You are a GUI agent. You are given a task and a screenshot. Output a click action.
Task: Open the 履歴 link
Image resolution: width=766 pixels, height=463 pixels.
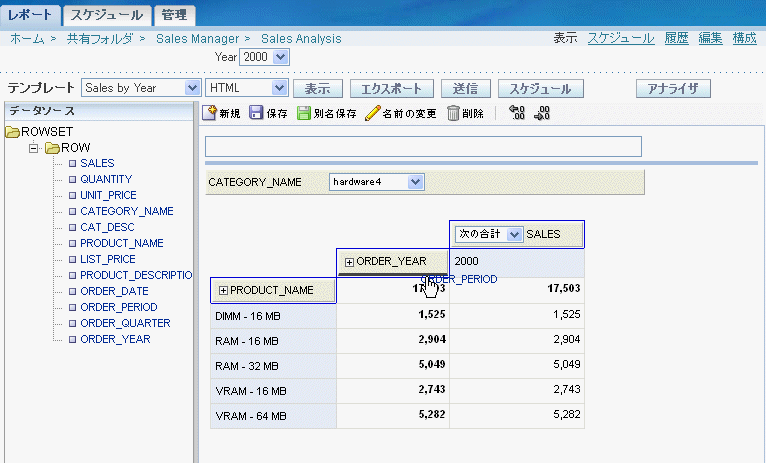pyautogui.click(x=676, y=38)
